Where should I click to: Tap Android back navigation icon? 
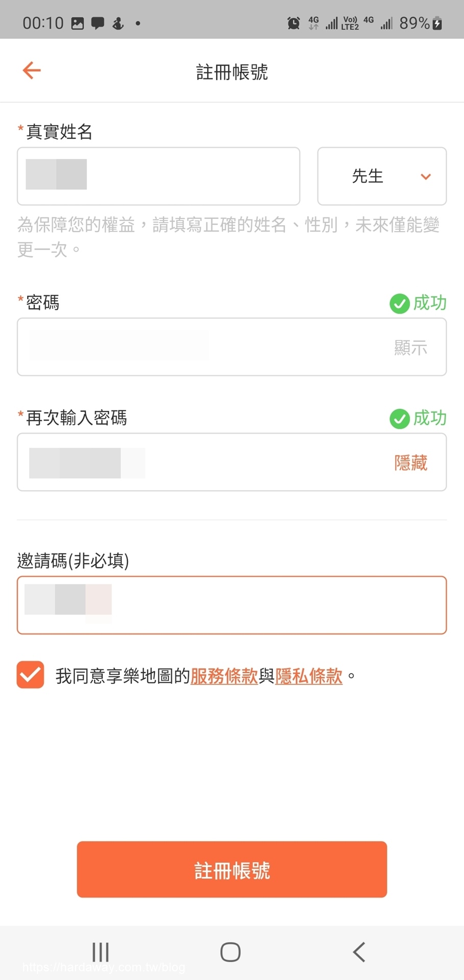pyautogui.click(x=359, y=952)
